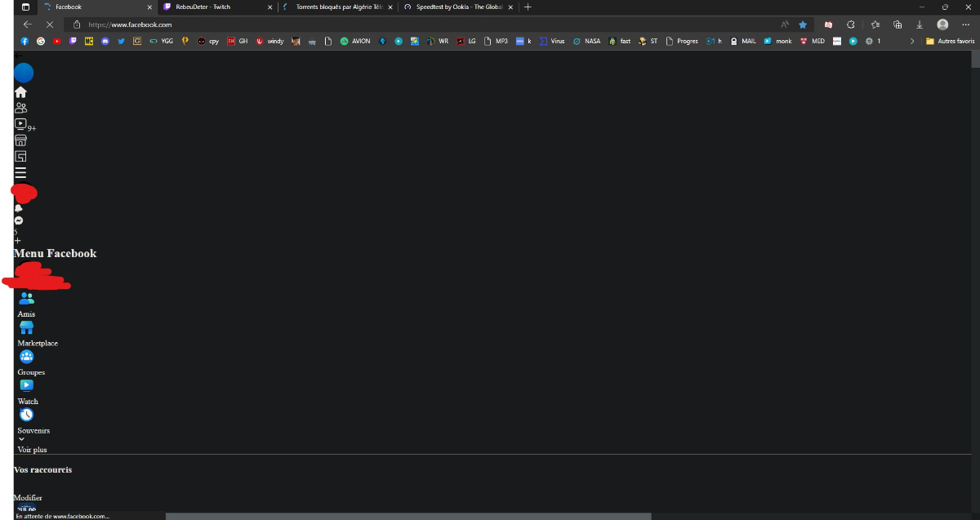980x520 pixels.
Task: Open the Facebook Home icon
Action: pyautogui.click(x=20, y=92)
